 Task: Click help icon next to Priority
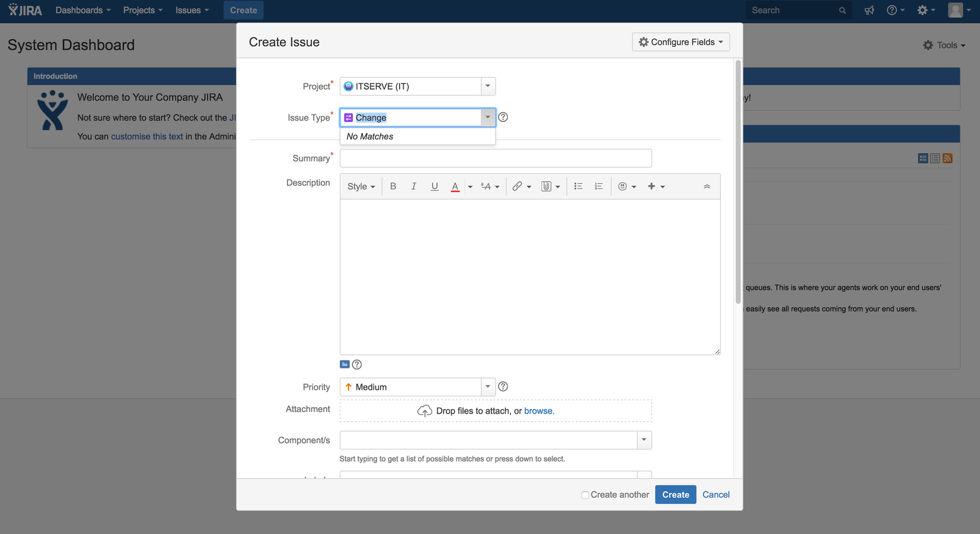(x=503, y=387)
